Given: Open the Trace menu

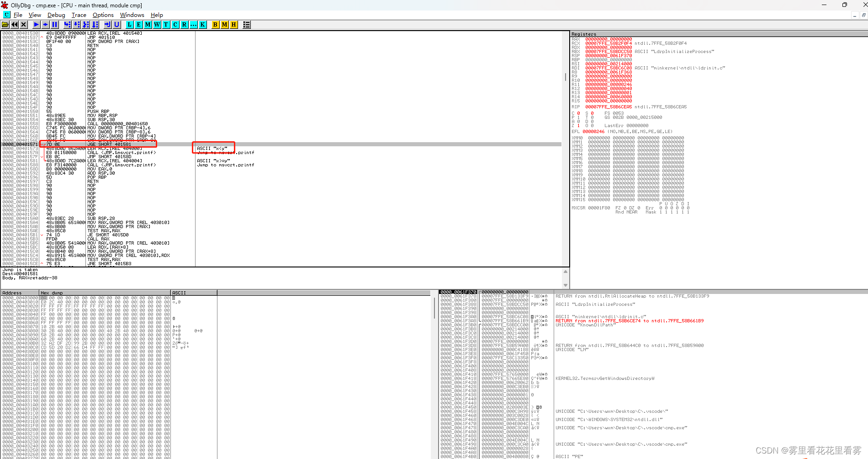Looking at the screenshot, I should 79,15.
